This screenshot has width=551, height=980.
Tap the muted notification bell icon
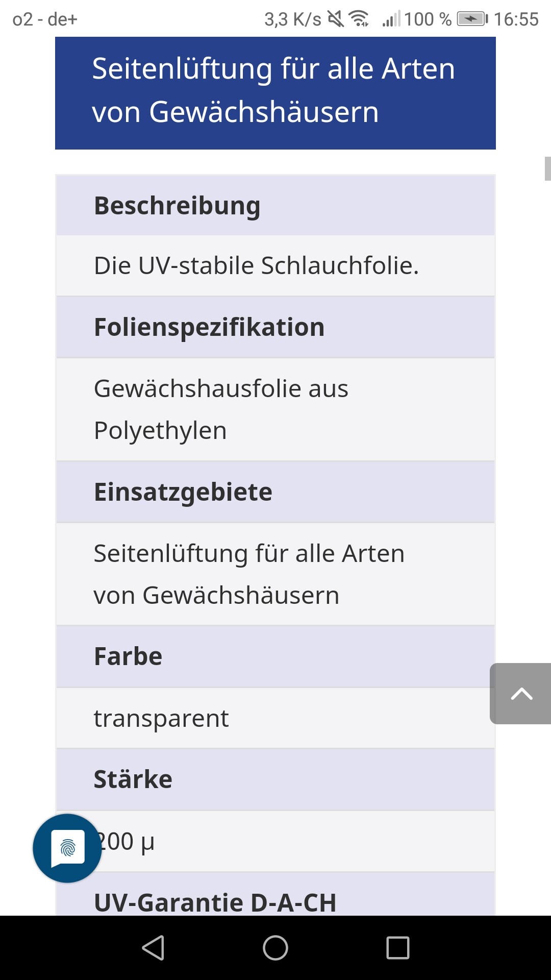(x=336, y=19)
